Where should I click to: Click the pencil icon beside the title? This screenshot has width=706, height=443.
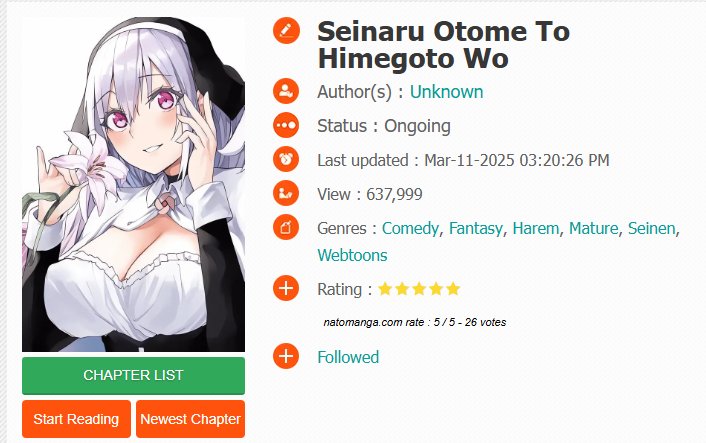286,31
